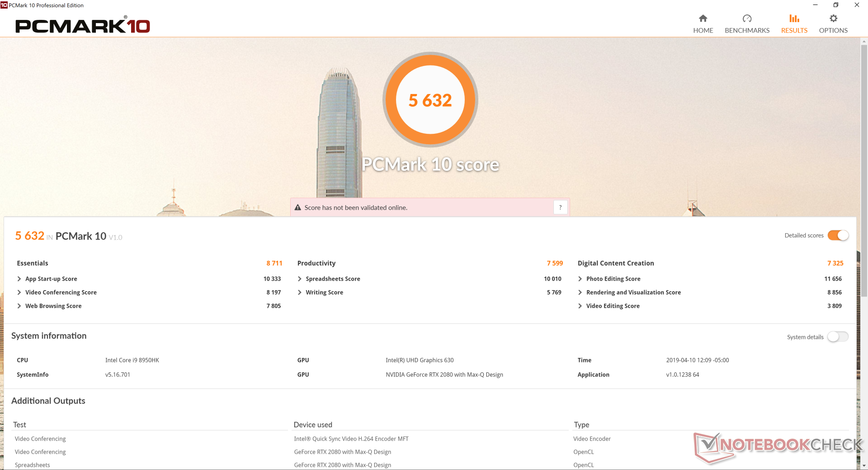Image resolution: width=868 pixels, height=470 pixels.
Task: Click the Intel(R) UHD Graphics 630 value
Action: (420, 360)
